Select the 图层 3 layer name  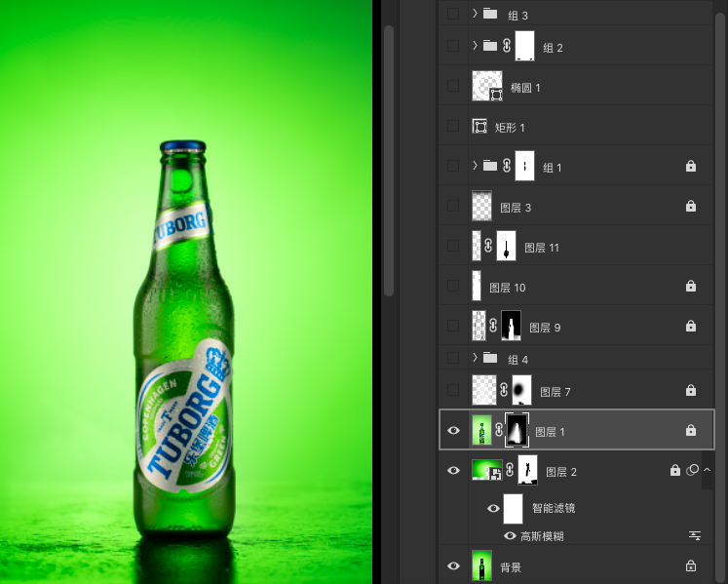(516, 208)
